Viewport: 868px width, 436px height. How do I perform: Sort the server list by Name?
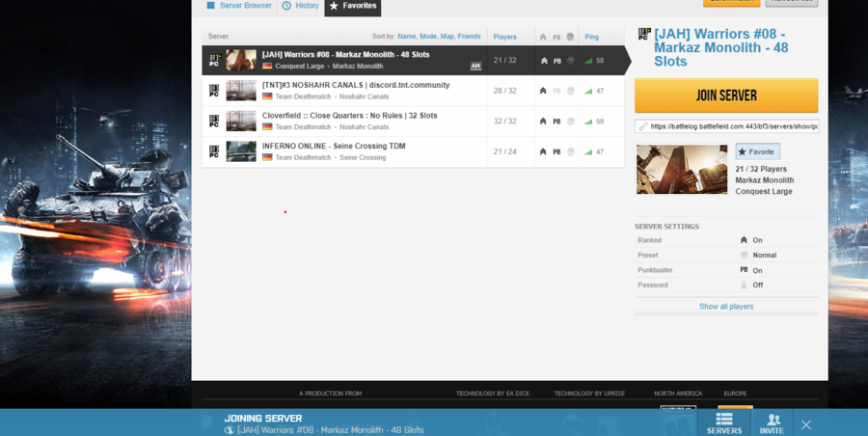coord(407,37)
